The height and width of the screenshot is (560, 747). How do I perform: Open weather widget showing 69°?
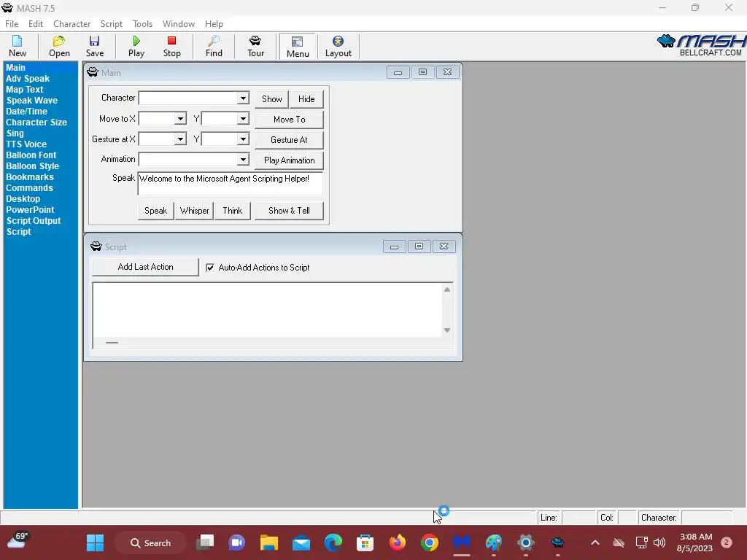(18, 541)
